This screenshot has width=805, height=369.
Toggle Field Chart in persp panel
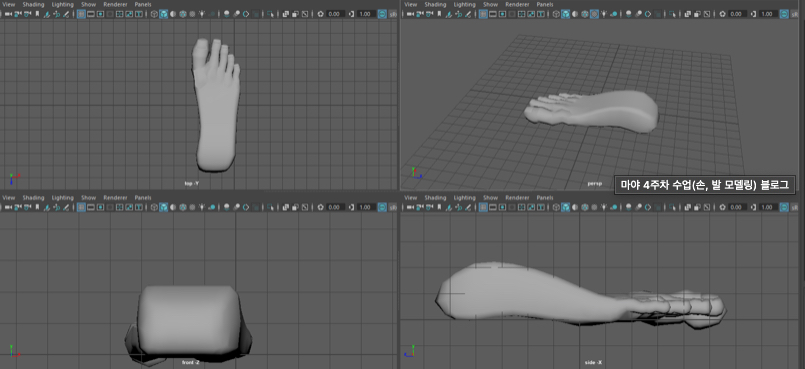pos(521,14)
